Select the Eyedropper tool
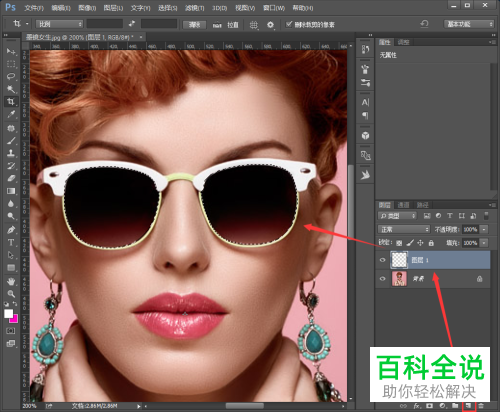500x412 pixels. click(11, 114)
